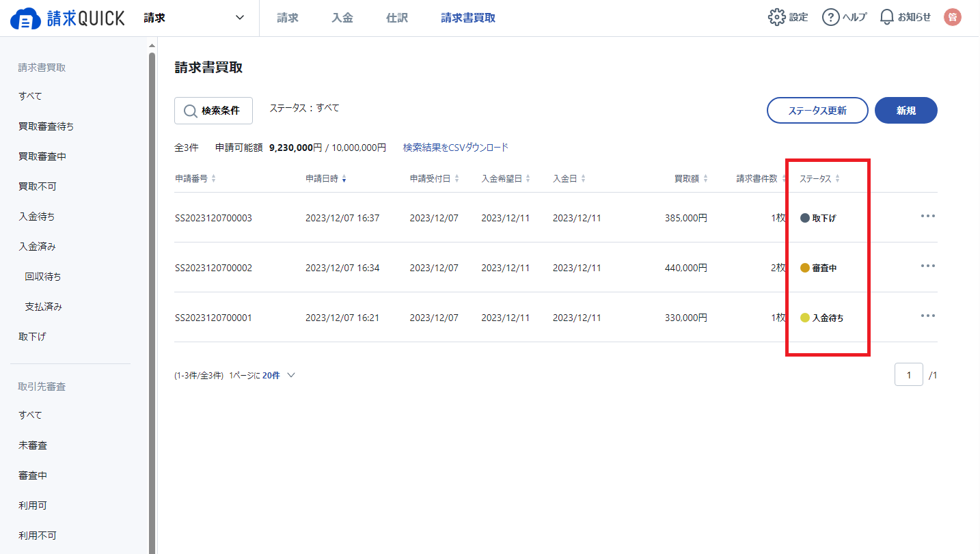Click the sidebar scroll up arrow
This screenshot has width=980, height=554.
point(152,46)
